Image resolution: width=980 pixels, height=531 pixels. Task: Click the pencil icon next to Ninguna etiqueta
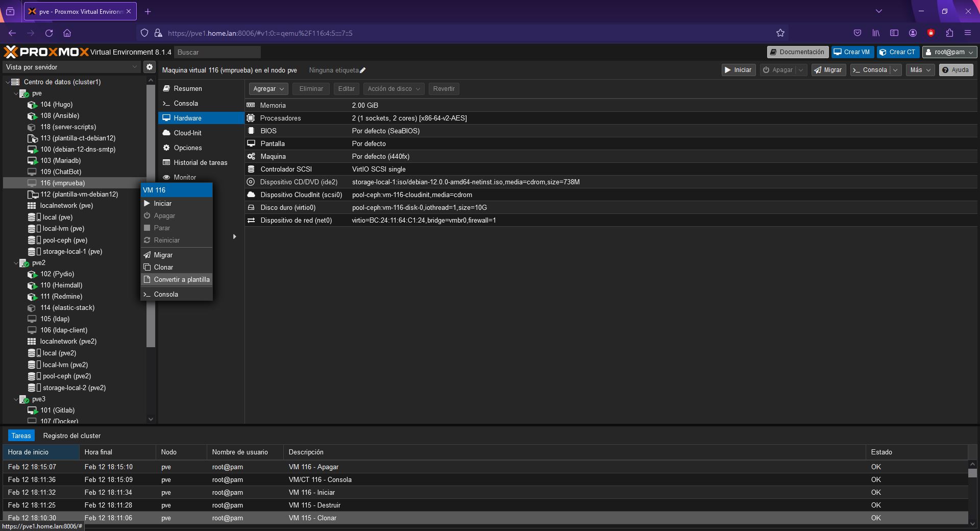click(x=362, y=70)
